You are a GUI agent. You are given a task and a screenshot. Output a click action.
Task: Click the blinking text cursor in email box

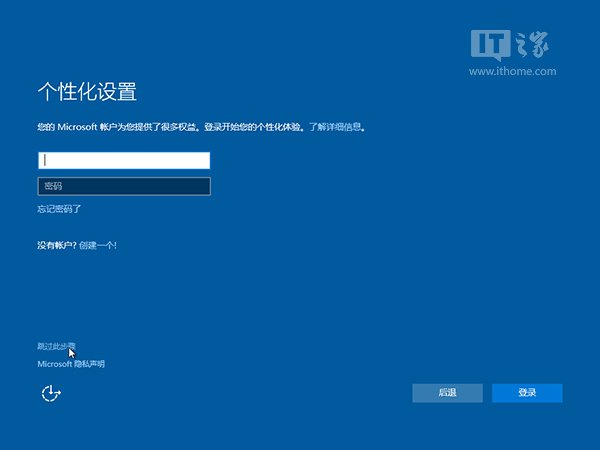pyautogui.click(x=44, y=161)
